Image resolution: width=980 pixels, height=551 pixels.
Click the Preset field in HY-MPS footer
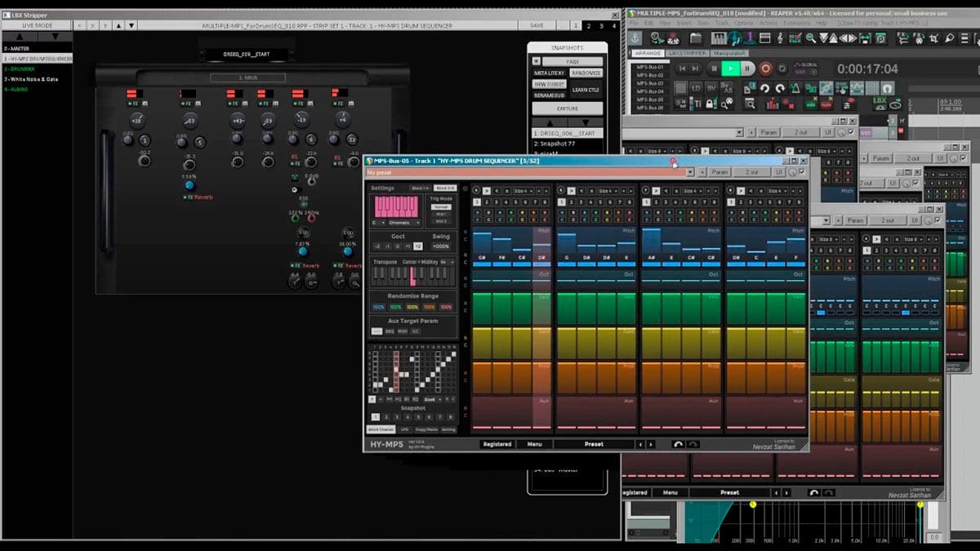pos(594,444)
